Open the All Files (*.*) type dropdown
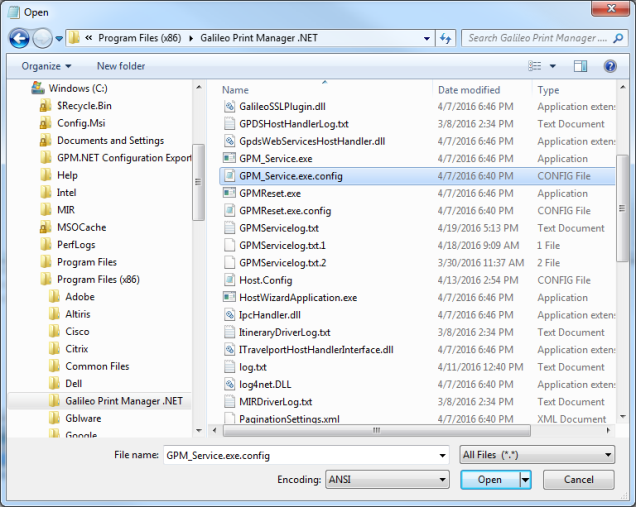Image resolution: width=636 pixels, height=507 pixels. point(537,455)
